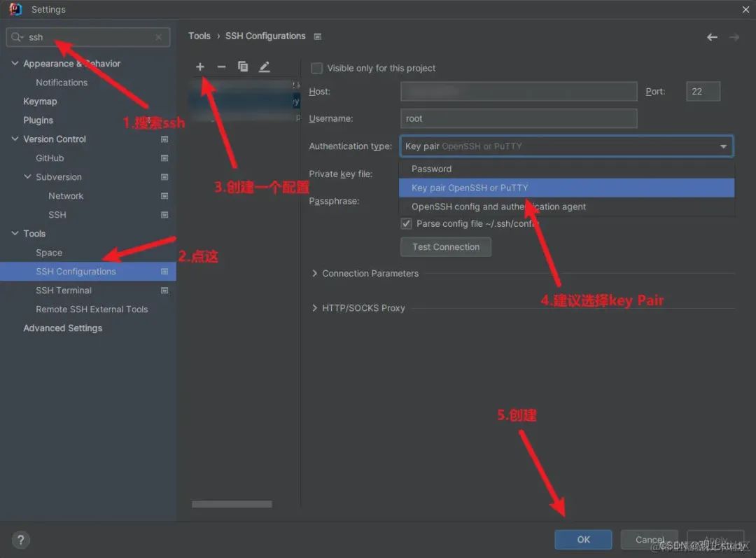Open the help question mark button
The image size is (756, 558).
pos(21,540)
